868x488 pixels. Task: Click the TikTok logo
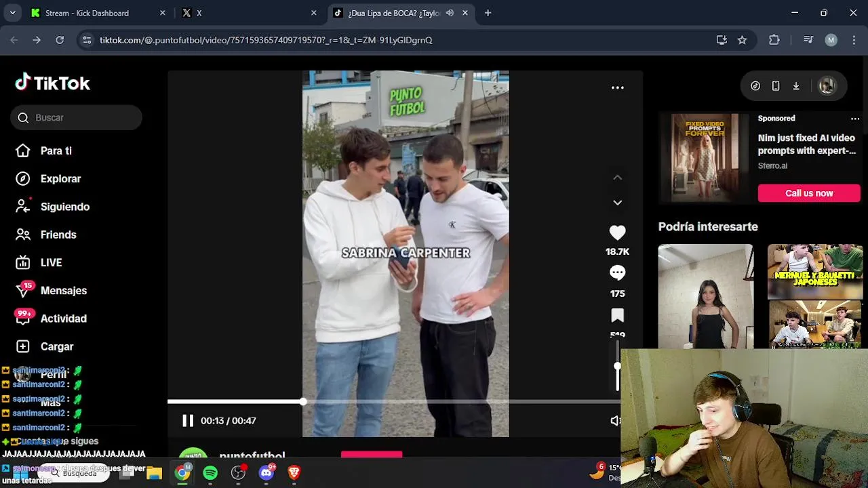coord(52,83)
